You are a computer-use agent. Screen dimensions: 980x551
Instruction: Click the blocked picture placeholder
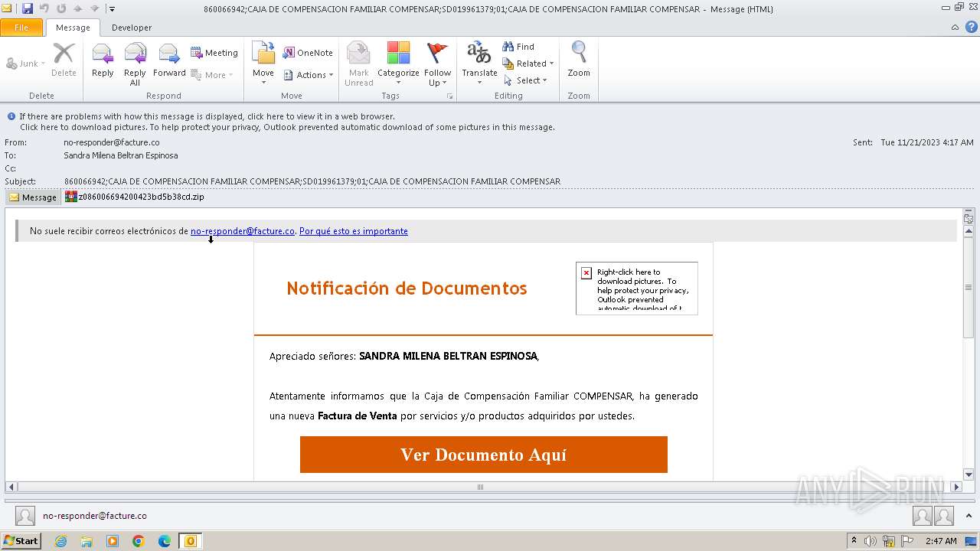tap(637, 289)
